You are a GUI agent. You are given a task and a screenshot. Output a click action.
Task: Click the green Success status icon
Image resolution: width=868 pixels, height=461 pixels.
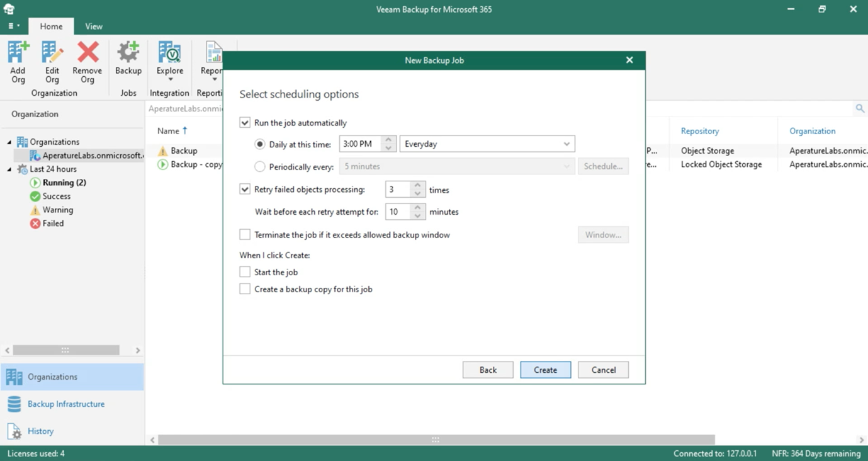tap(35, 196)
